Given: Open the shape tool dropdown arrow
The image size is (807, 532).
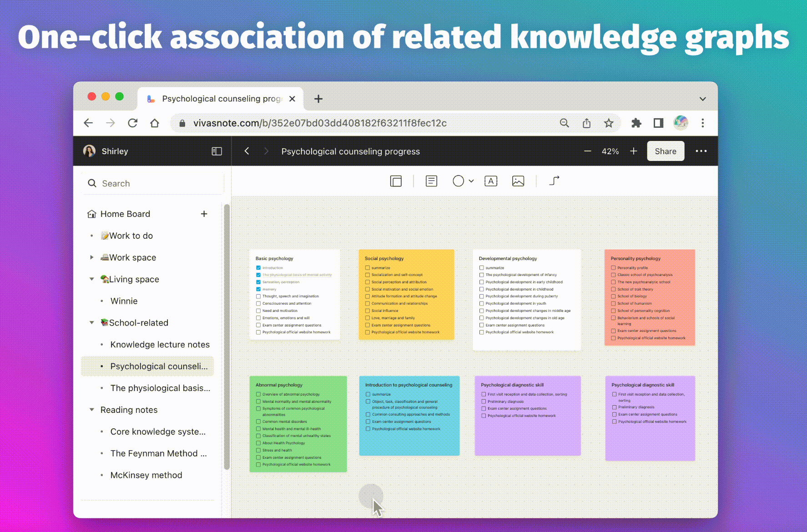Looking at the screenshot, I should [471, 181].
